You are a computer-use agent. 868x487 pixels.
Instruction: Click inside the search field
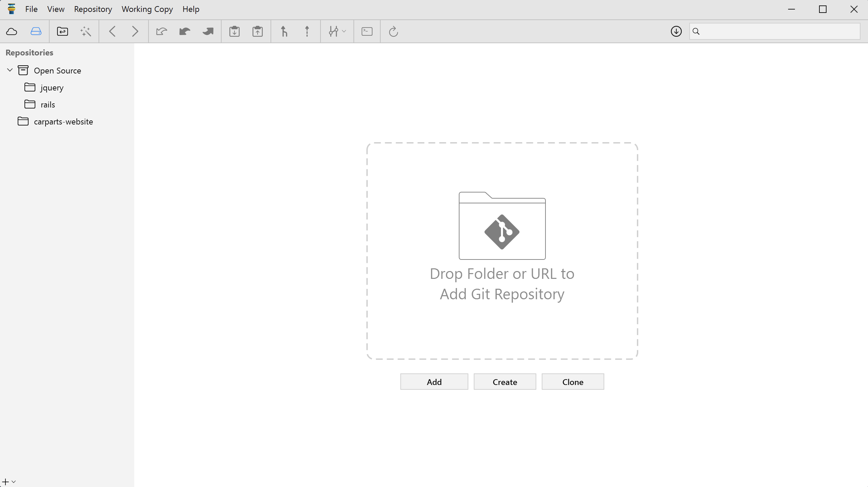pos(775,31)
